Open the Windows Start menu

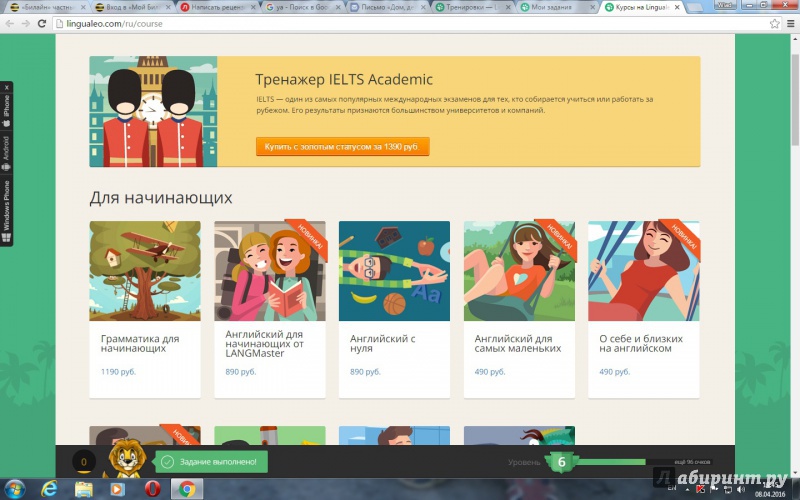point(15,489)
